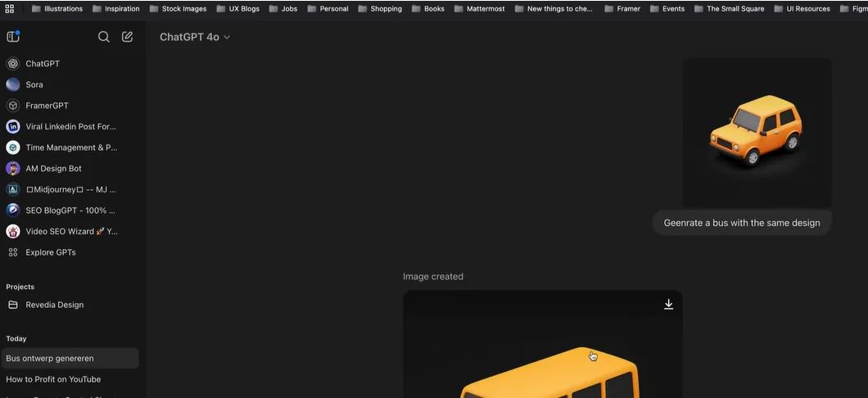Click the Projects section heading
The width and height of the screenshot is (868, 398).
point(20,287)
